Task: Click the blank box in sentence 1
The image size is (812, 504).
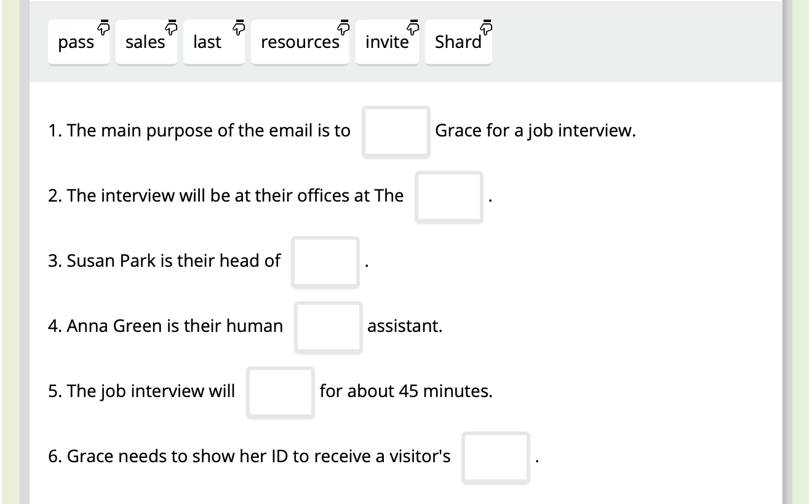Action: [x=396, y=132]
